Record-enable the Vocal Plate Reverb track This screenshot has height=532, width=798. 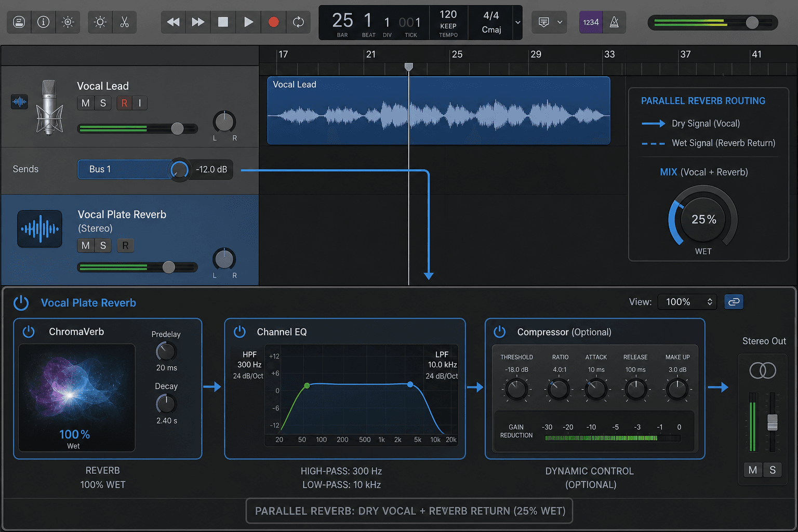[x=125, y=245]
